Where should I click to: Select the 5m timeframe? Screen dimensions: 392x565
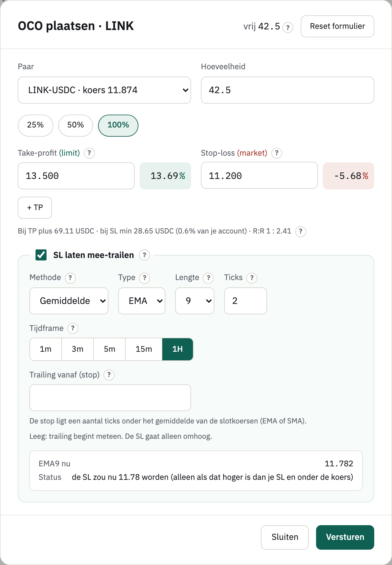point(109,349)
